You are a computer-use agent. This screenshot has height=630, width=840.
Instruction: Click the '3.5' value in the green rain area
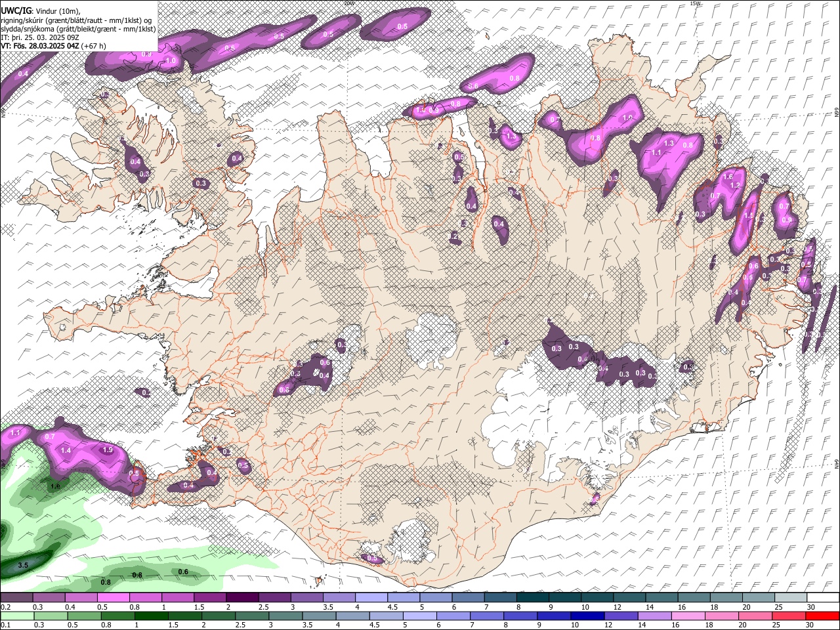tap(23, 565)
